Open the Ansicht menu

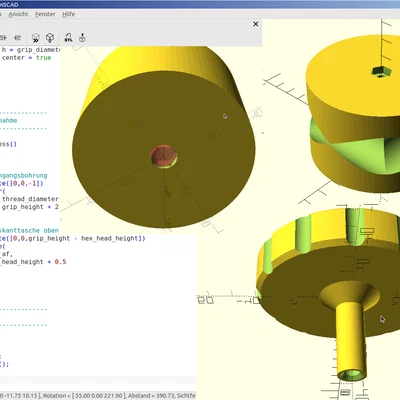pos(18,14)
